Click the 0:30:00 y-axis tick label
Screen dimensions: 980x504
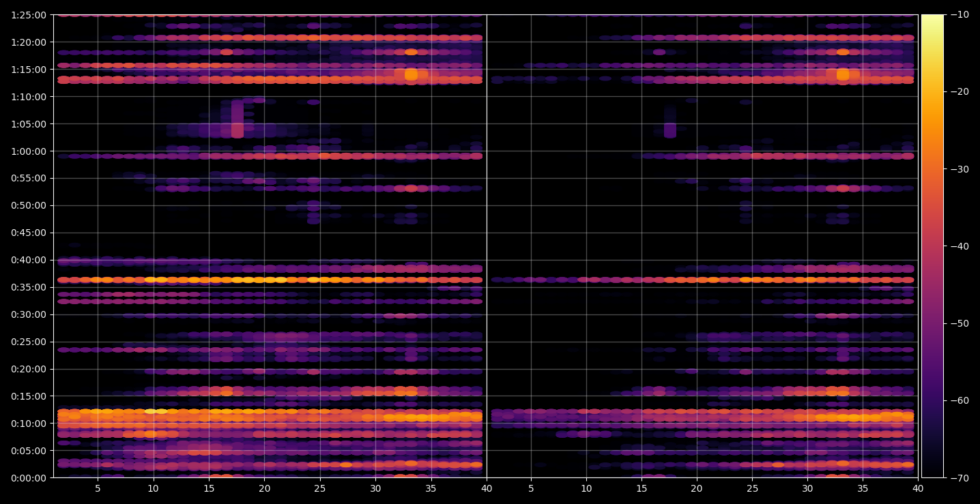point(29,314)
